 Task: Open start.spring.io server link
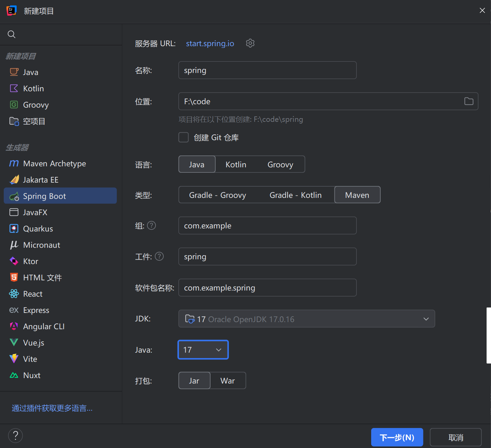(x=210, y=43)
